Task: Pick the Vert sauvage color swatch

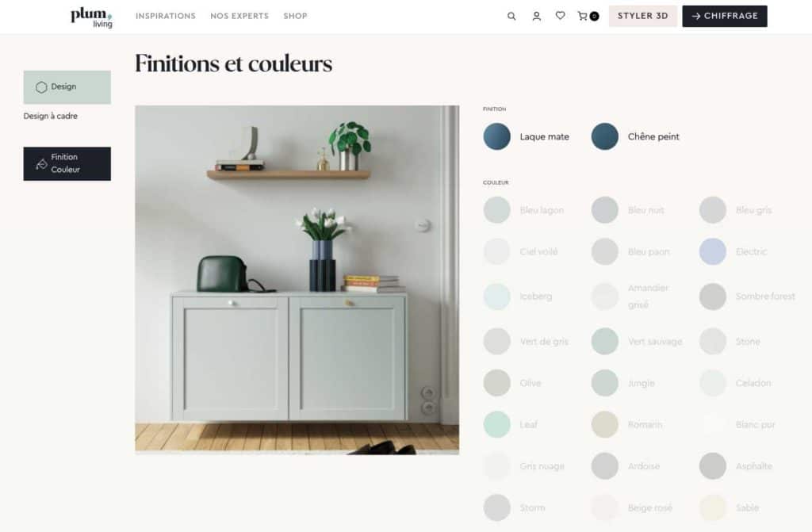Action: [604, 342]
